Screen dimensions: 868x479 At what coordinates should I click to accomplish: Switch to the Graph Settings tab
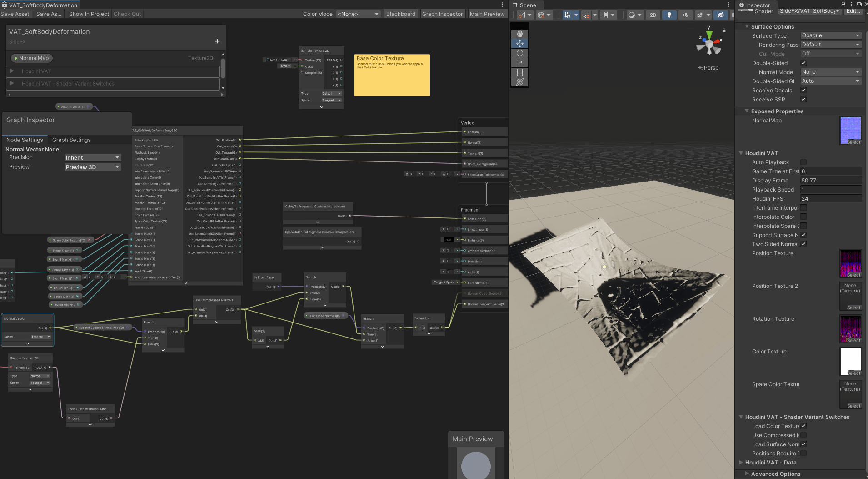coord(71,140)
